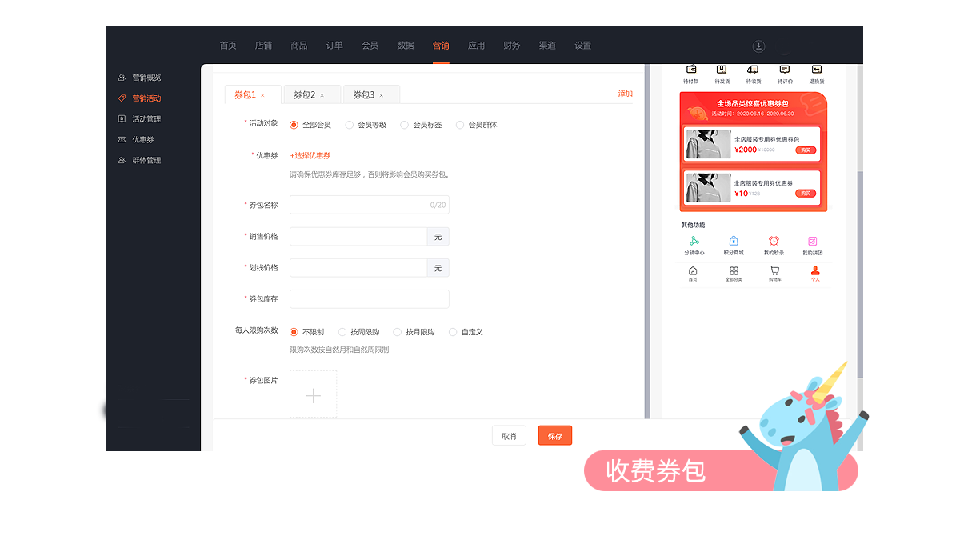Click the 添加 link to add package

click(x=625, y=94)
